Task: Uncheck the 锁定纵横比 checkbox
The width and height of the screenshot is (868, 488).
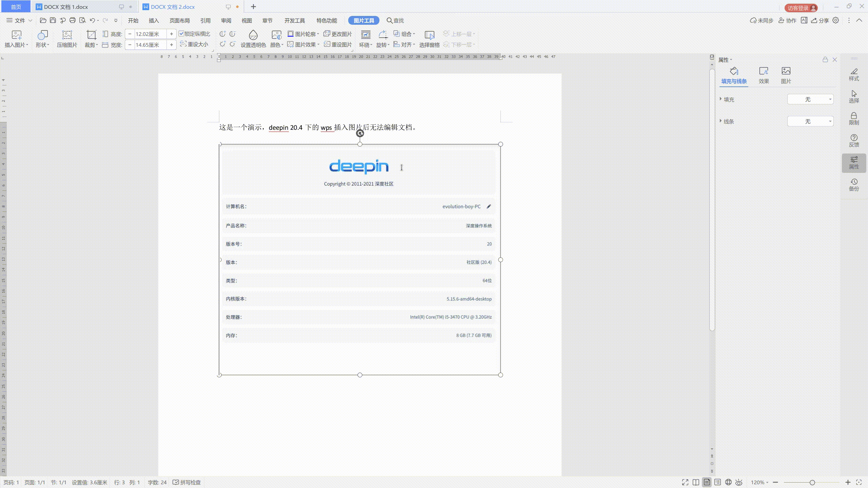Action: pos(182,34)
